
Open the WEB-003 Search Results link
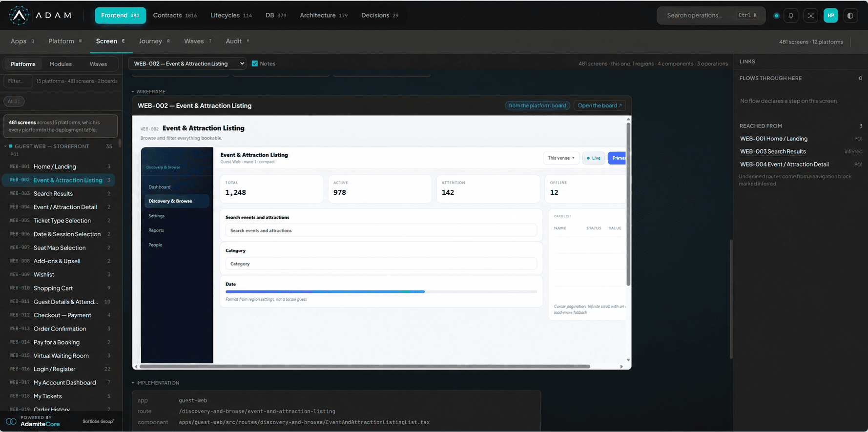(773, 151)
